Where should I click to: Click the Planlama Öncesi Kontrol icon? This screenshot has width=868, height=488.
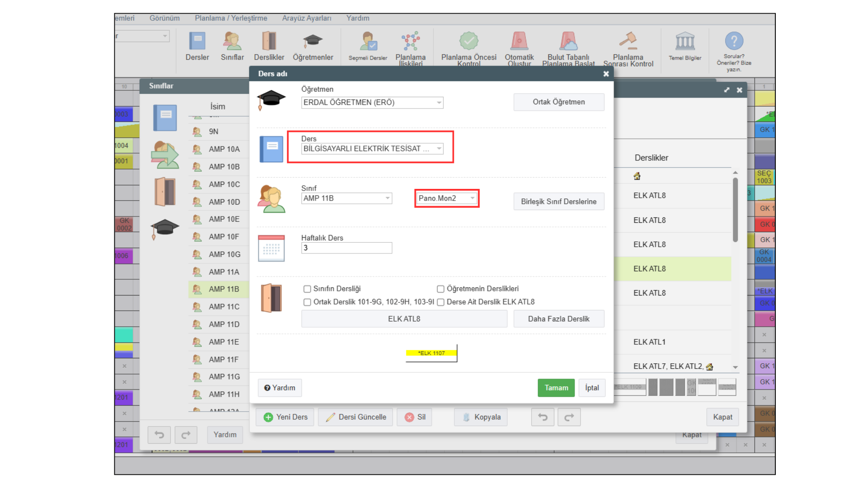[469, 42]
